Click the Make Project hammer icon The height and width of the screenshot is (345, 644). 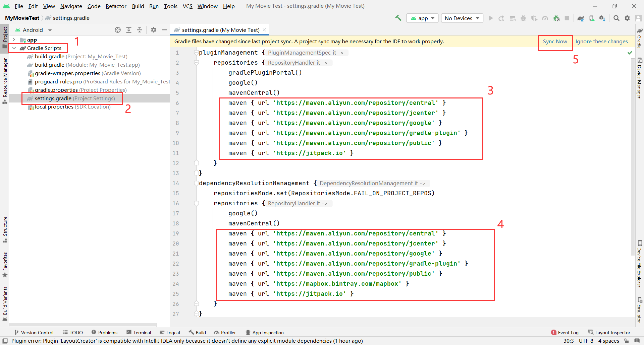pos(398,18)
